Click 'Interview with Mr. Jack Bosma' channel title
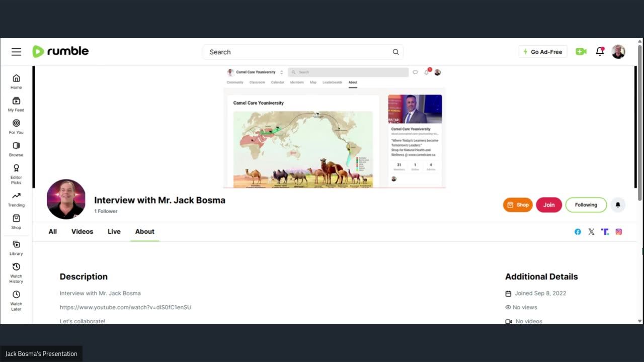This screenshot has height=362, width=644. click(x=159, y=200)
